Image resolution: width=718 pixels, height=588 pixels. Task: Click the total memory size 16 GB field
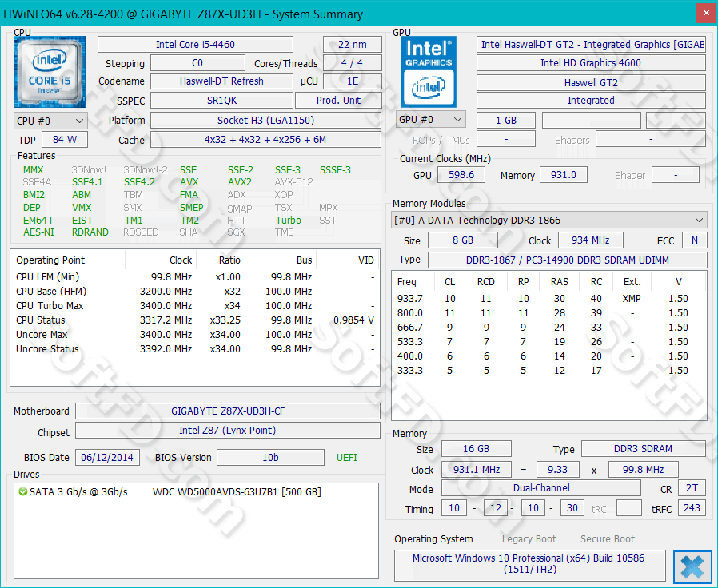(477, 449)
